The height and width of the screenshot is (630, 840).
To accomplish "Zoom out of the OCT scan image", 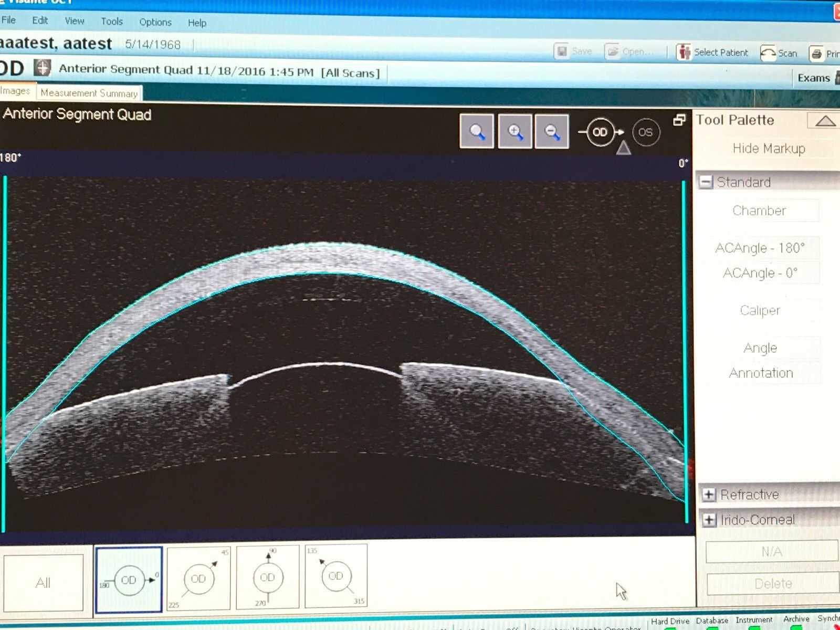I will (551, 131).
